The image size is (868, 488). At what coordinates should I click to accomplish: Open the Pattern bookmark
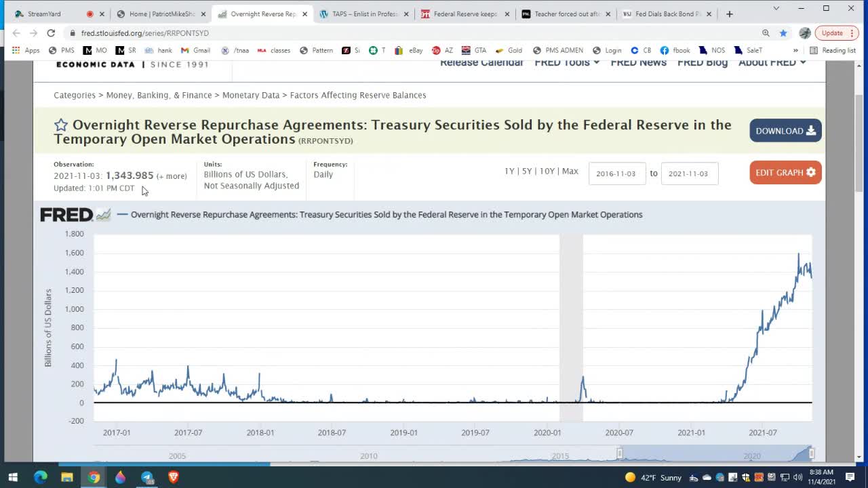point(316,50)
